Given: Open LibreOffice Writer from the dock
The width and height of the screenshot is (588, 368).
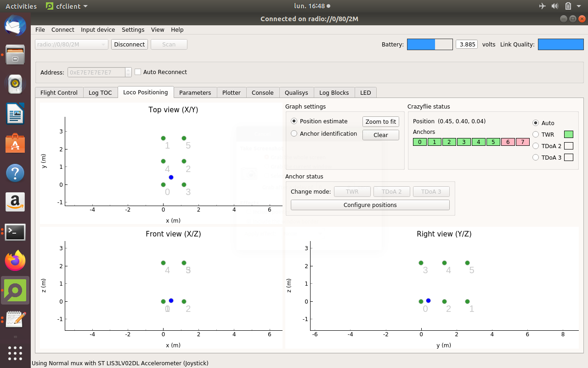Looking at the screenshot, I should tap(15, 114).
